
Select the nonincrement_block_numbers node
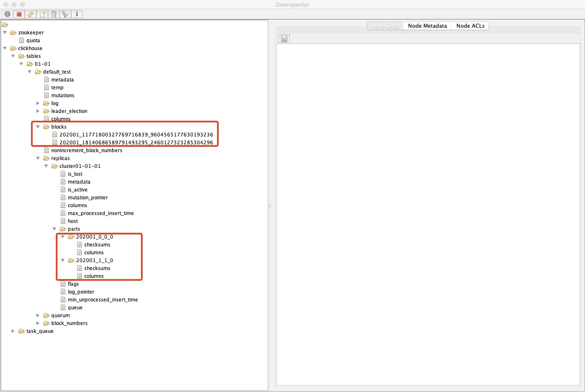(x=87, y=151)
